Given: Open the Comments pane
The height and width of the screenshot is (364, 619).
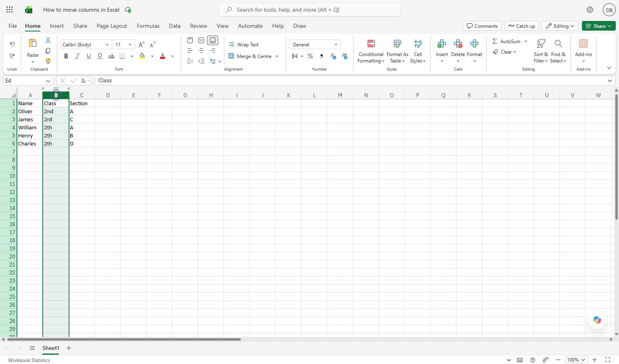Looking at the screenshot, I should 482,26.
